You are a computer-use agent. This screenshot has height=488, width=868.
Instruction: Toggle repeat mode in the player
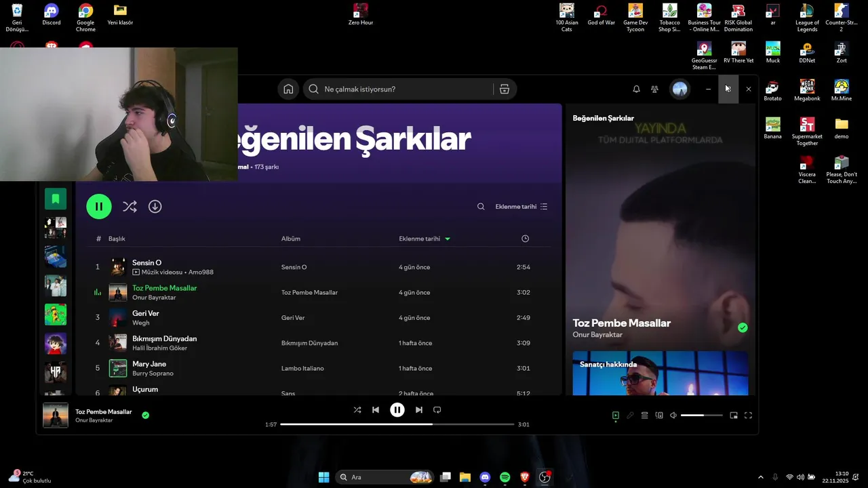point(437,410)
